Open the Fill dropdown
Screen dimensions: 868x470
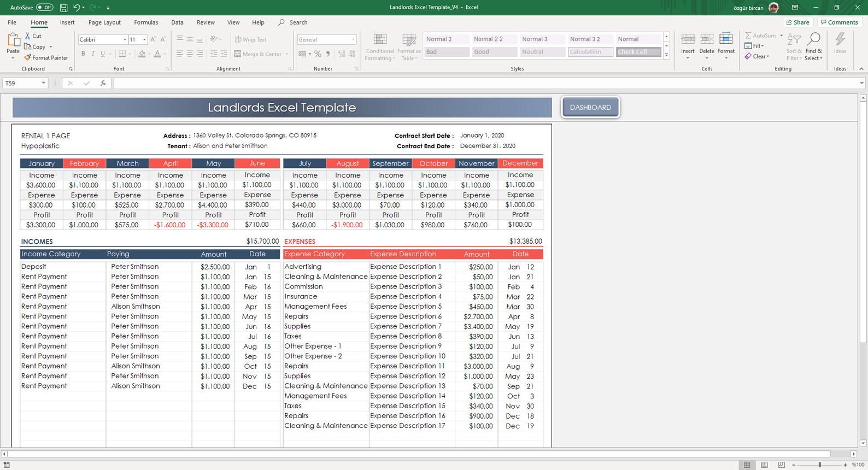click(754, 46)
